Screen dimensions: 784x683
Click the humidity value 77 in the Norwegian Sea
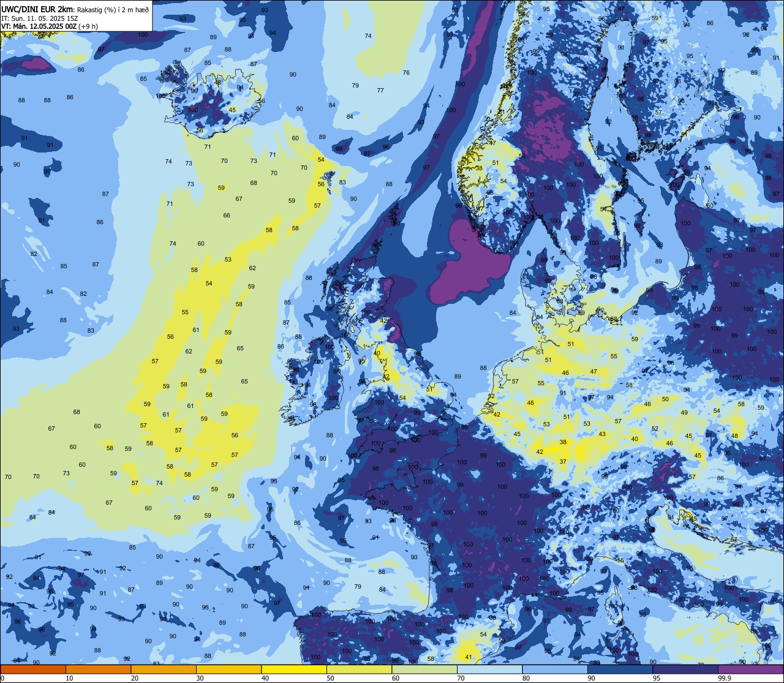coord(380,91)
